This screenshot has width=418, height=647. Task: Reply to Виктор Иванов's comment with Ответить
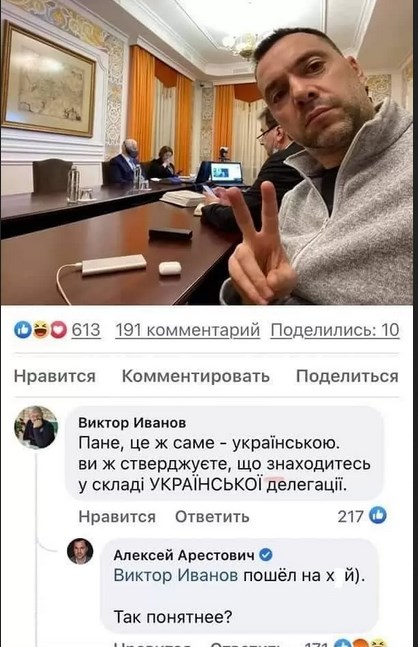(212, 516)
